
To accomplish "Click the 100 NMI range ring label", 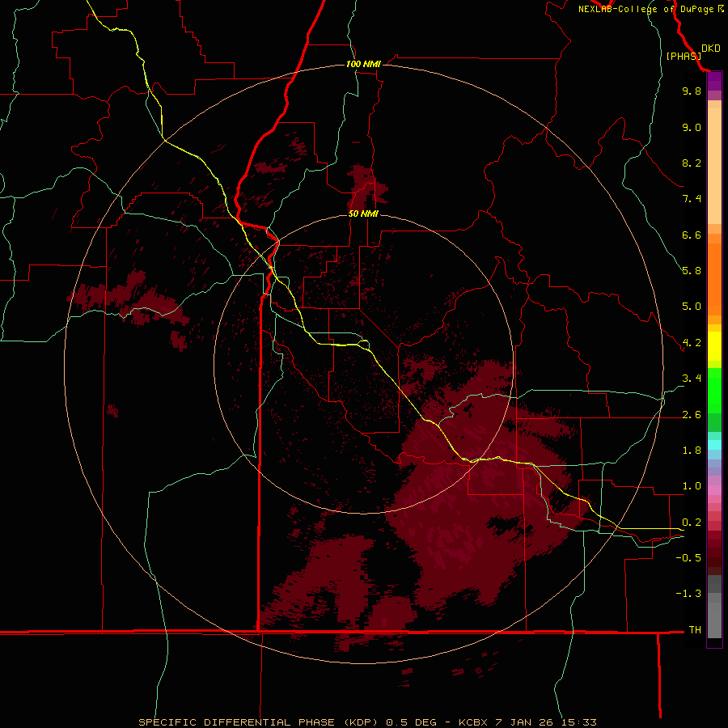I will click(363, 64).
